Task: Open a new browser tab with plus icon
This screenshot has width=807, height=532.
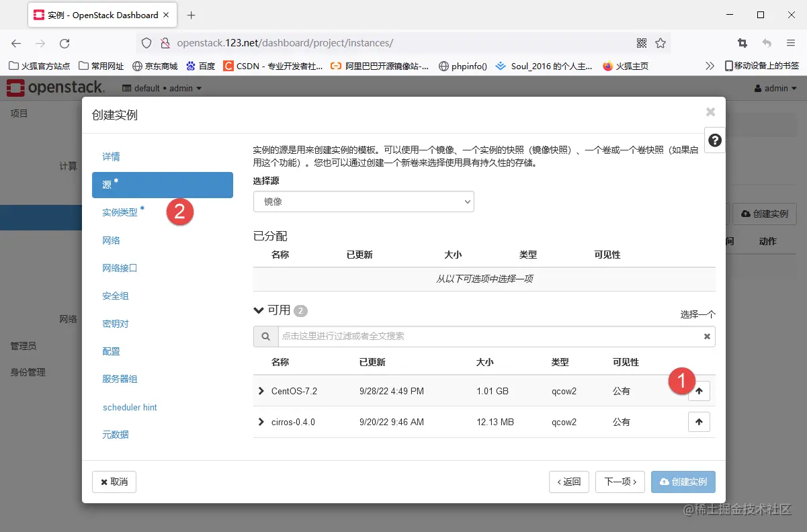Action: pyautogui.click(x=193, y=15)
